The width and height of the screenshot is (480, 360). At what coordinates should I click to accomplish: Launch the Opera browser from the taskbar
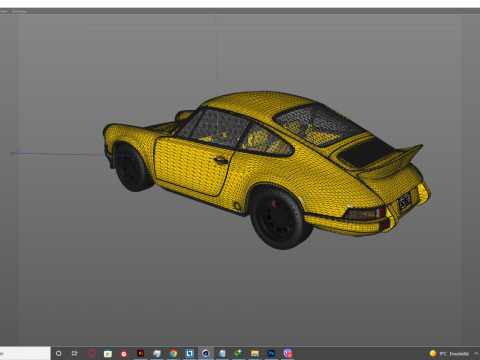click(91, 353)
